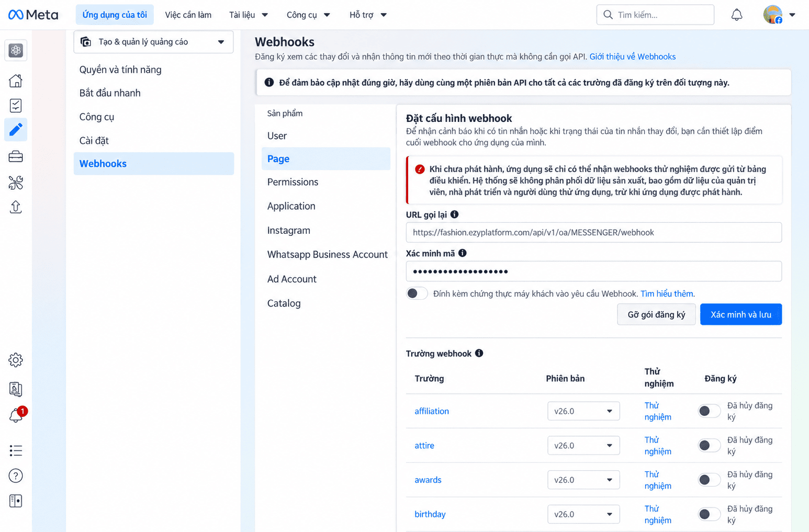Open version dropdown for affiliation
809x532 pixels.
(583, 411)
